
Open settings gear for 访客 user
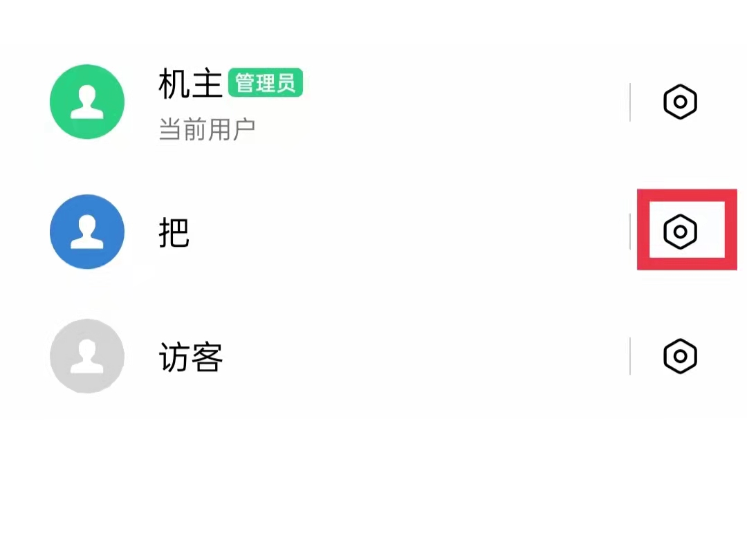(x=680, y=356)
